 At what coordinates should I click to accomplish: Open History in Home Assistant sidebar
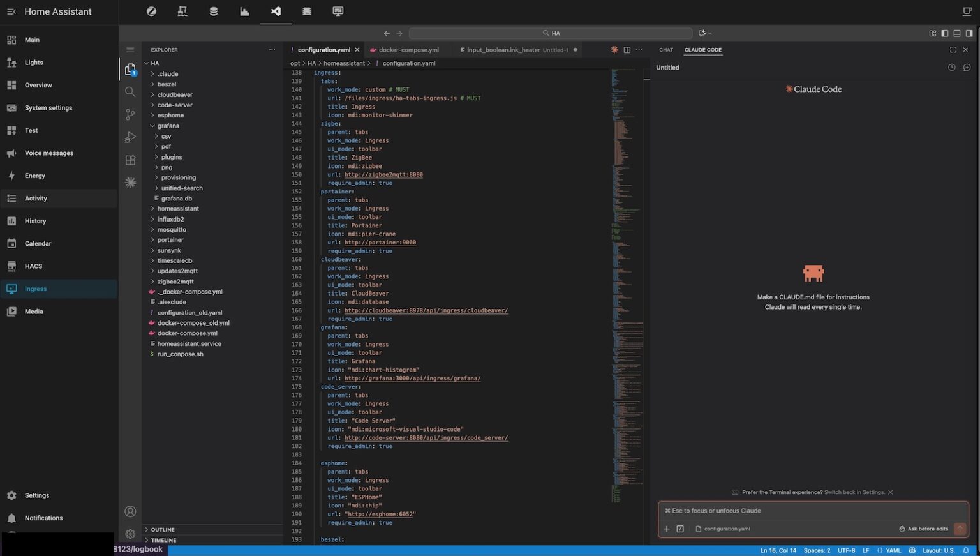pyautogui.click(x=59, y=221)
